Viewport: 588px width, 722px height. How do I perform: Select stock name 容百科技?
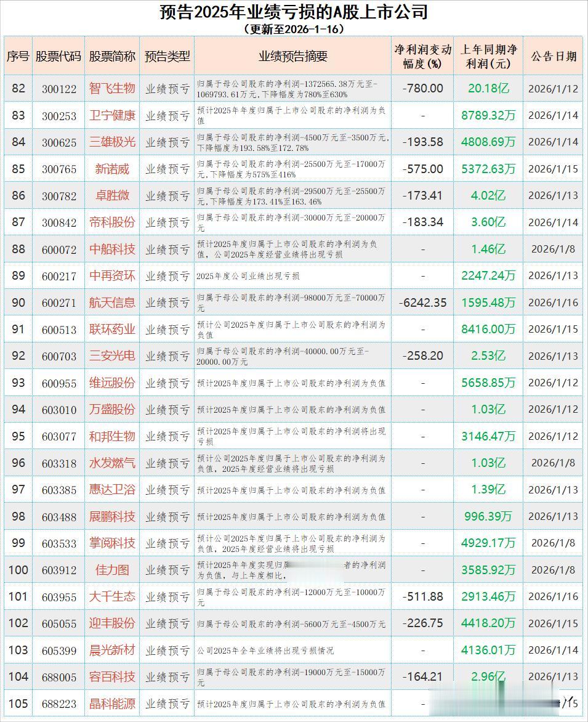click(x=112, y=676)
